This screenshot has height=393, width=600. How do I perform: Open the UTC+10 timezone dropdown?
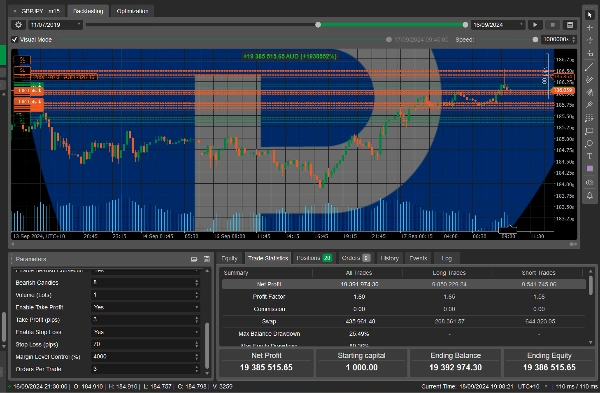(x=533, y=386)
